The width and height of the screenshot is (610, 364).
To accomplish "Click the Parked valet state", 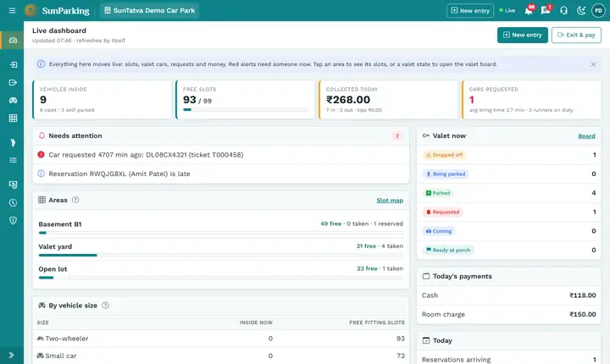I will click(x=438, y=193).
